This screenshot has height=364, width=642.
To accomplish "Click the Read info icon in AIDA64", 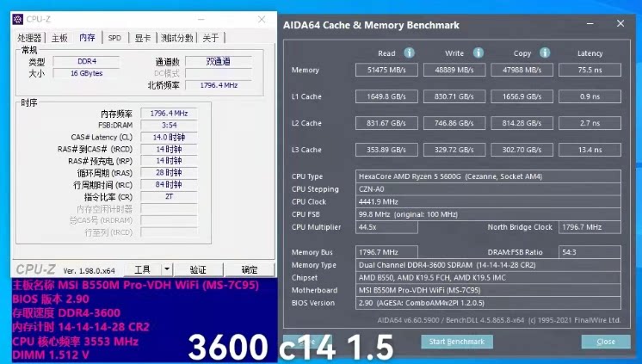I will (x=409, y=52).
